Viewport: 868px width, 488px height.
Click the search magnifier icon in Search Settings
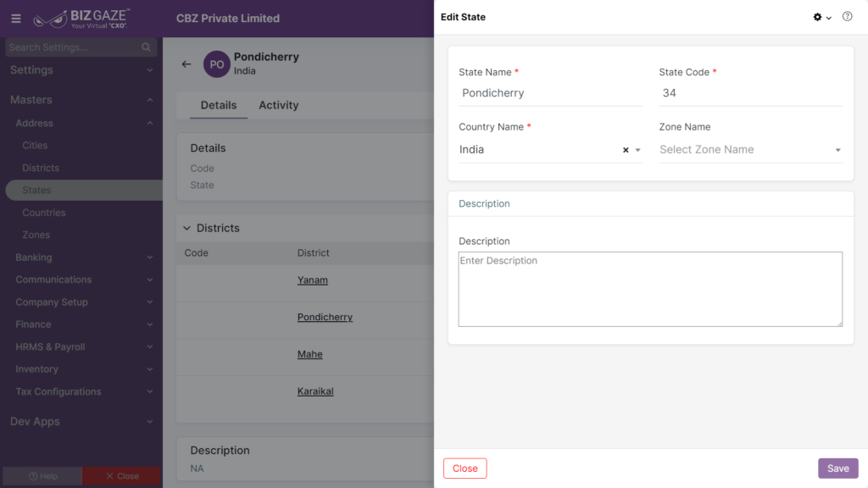click(146, 47)
